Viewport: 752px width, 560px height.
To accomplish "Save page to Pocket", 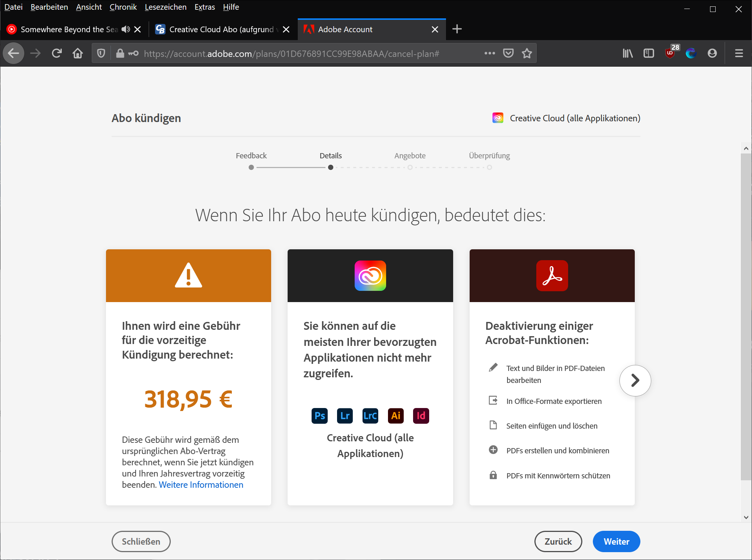I will pyautogui.click(x=508, y=54).
